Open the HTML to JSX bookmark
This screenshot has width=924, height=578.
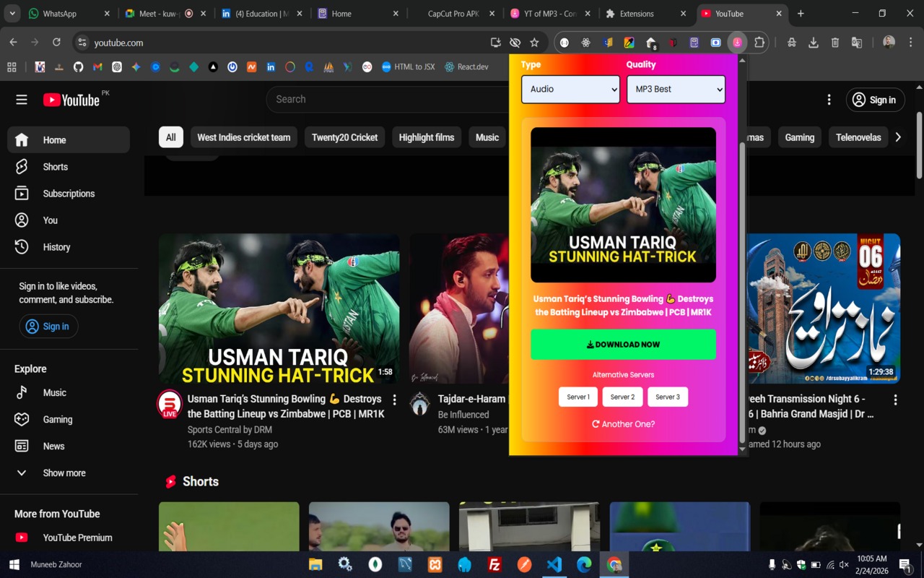408,67
